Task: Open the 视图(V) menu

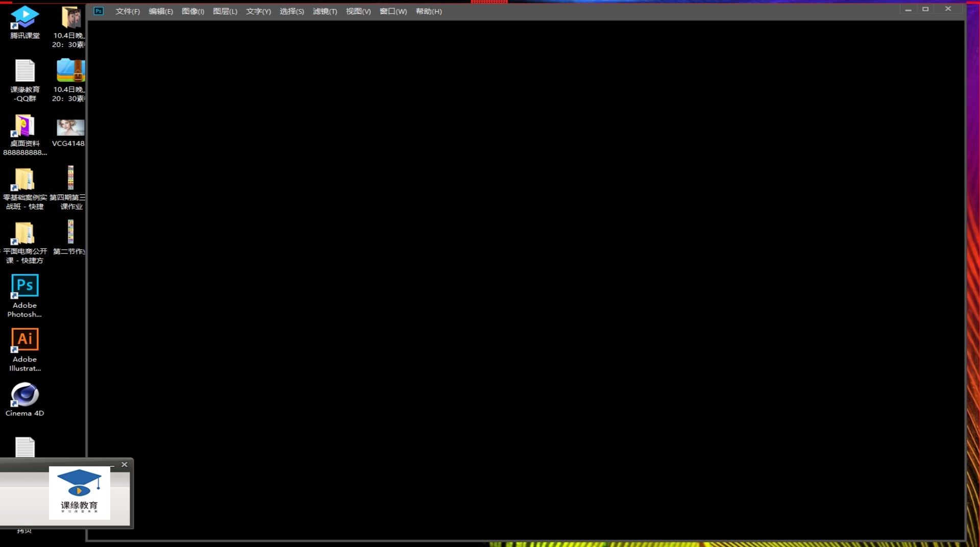Action: pos(358,11)
